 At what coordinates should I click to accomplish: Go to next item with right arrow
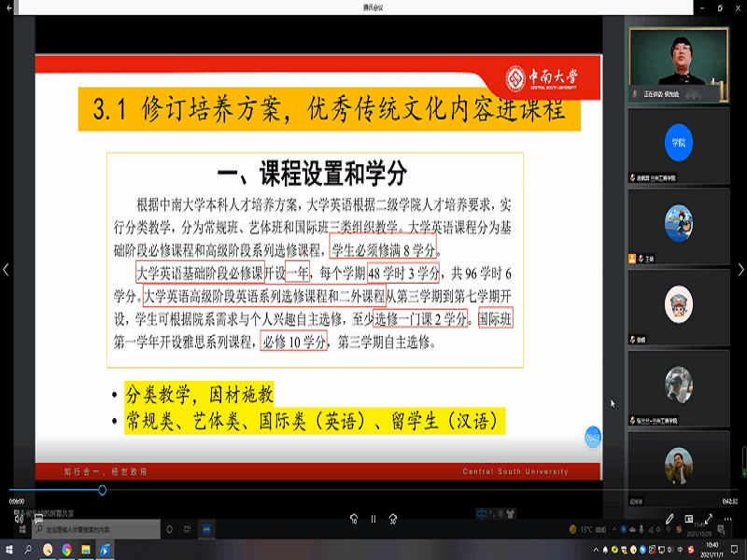coord(740,270)
